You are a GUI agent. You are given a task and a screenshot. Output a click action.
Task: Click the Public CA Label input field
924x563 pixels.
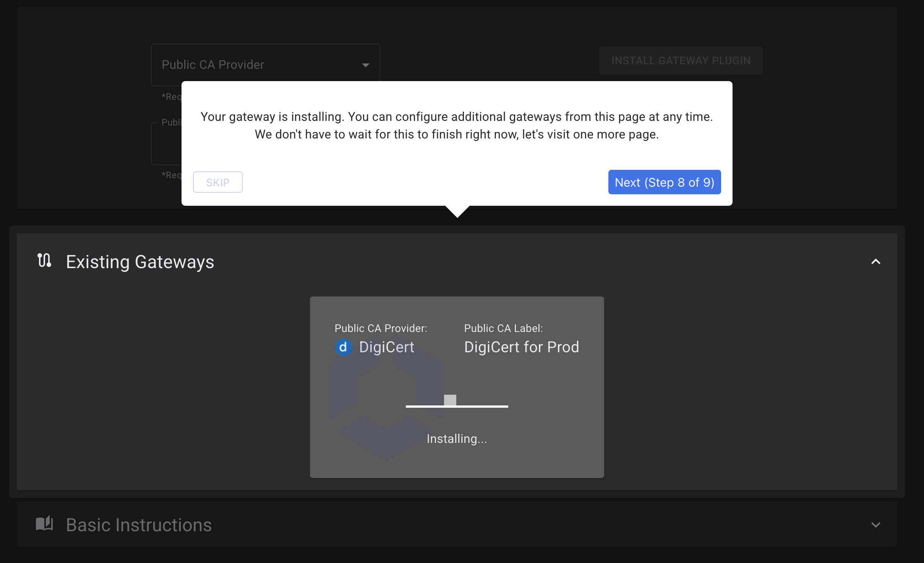pos(166,144)
